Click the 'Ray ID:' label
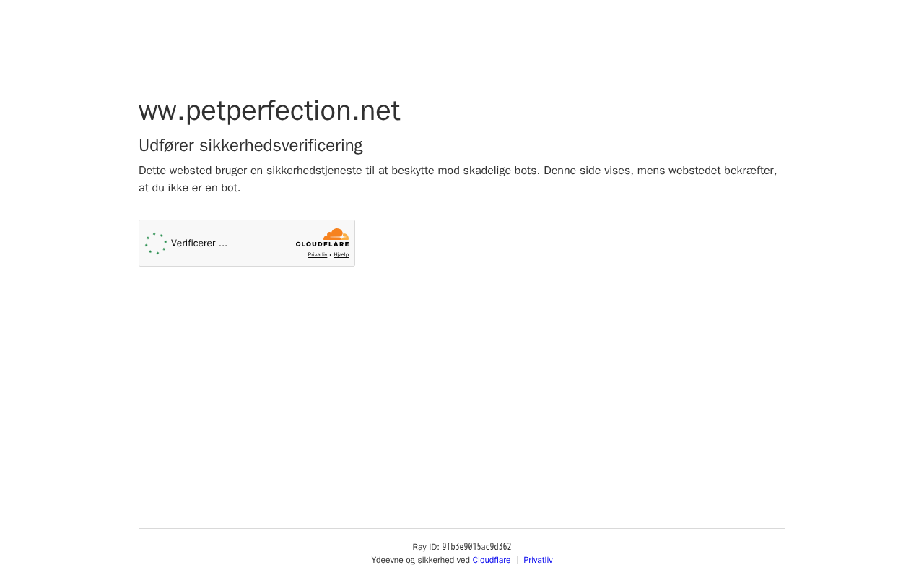The width and height of the screenshot is (924, 578). point(426,547)
